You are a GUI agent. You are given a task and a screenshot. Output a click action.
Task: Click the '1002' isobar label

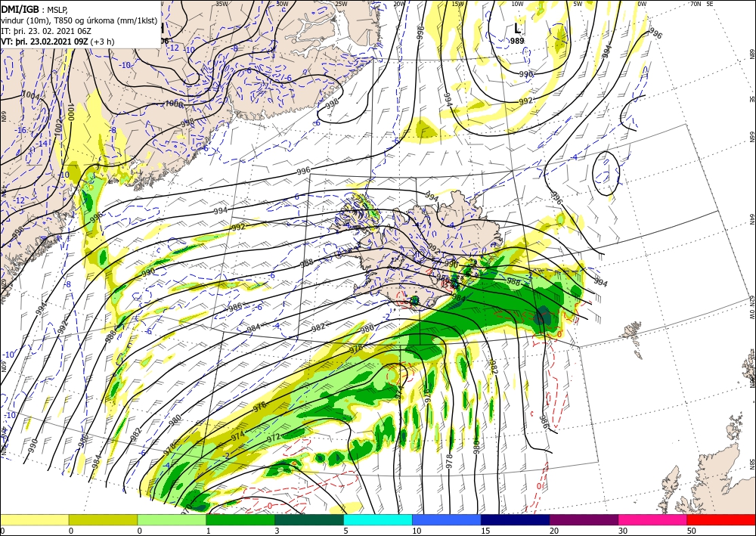pyautogui.click(x=59, y=127)
